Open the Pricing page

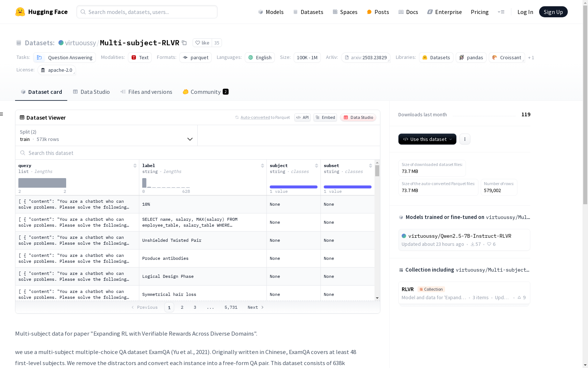pyautogui.click(x=480, y=12)
